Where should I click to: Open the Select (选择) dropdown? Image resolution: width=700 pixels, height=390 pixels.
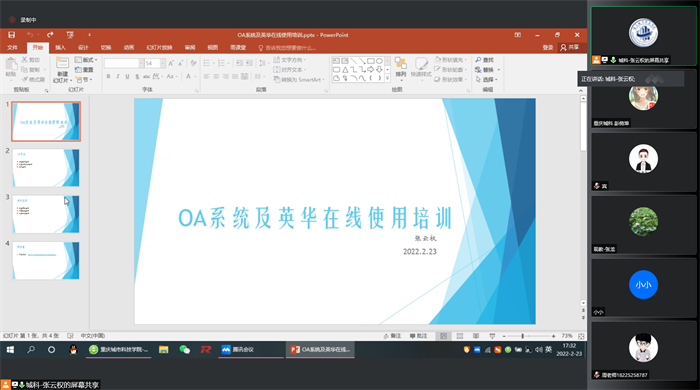pyautogui.click(x=487, y=79)
